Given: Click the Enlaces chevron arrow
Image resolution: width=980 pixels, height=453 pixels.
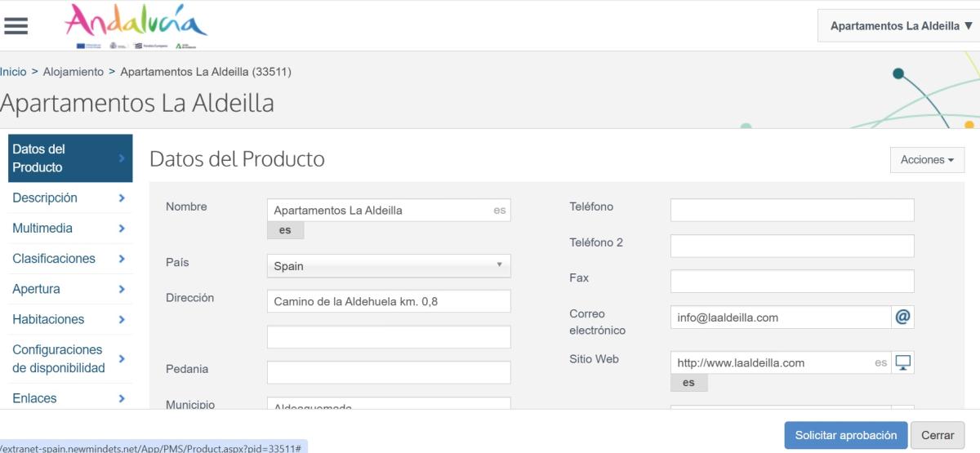Looking at the screenshot, I should point(122,398).
